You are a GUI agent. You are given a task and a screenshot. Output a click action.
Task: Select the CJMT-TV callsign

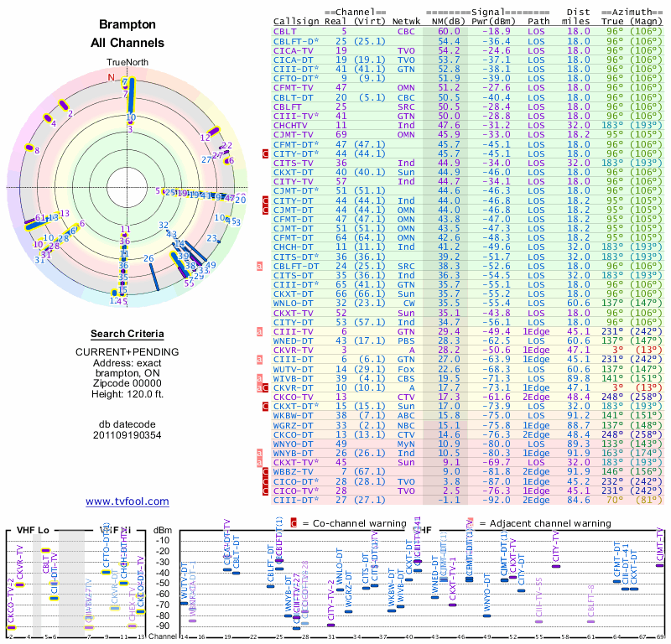(294, 135)
